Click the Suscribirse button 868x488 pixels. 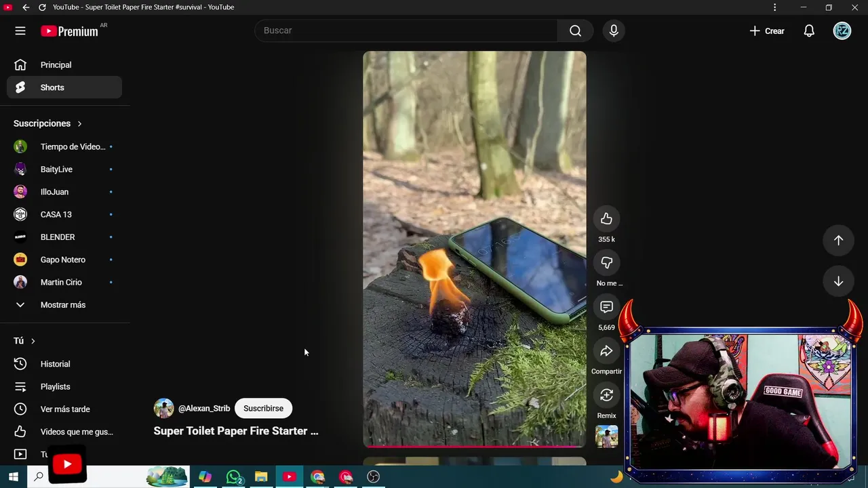[263, 409]
